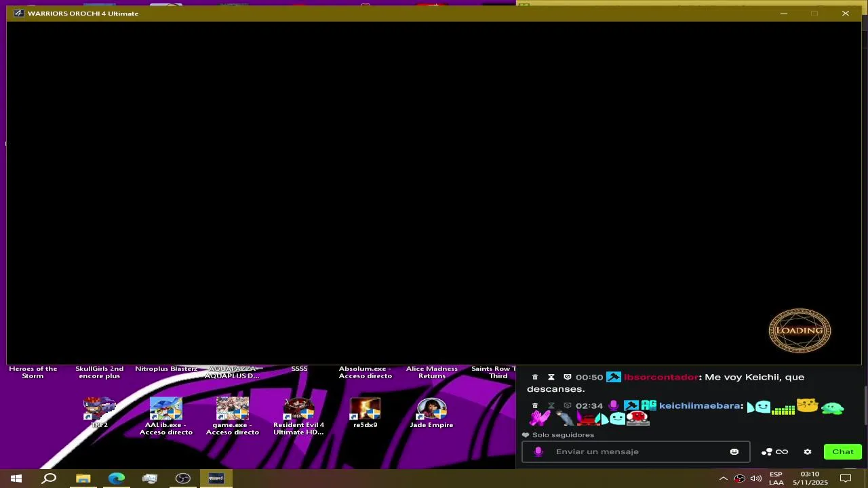Launch the Jade Empire desktop shortcut
This screenshot has height=488, width=868.
(x=432, y=412)
